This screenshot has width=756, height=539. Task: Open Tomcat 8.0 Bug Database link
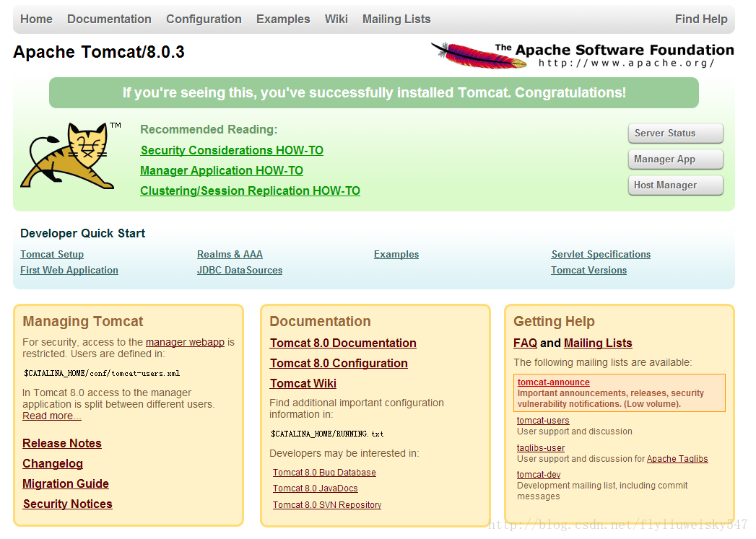coord(324,473)
